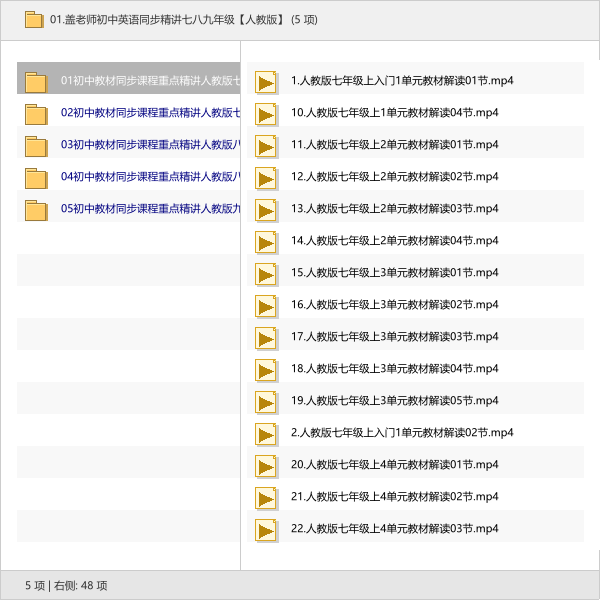Click the folder icon for 02初中教材同步课程
Viewport: 600px width, 600px height.
pos(36,113)
